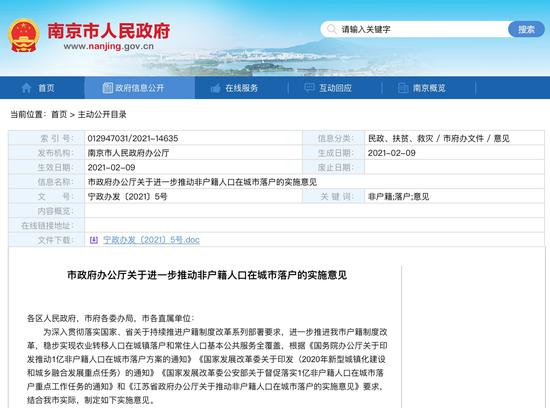Click the www.nanjing.gov.cn URL text
550x408 pixels.
108,46
